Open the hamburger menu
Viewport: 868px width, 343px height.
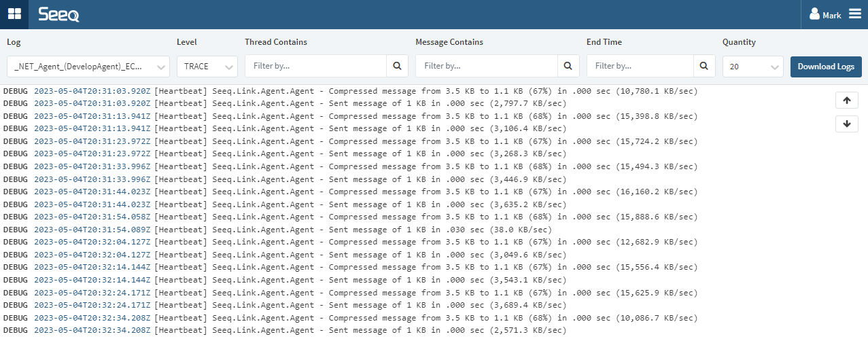tap(854, 14)
